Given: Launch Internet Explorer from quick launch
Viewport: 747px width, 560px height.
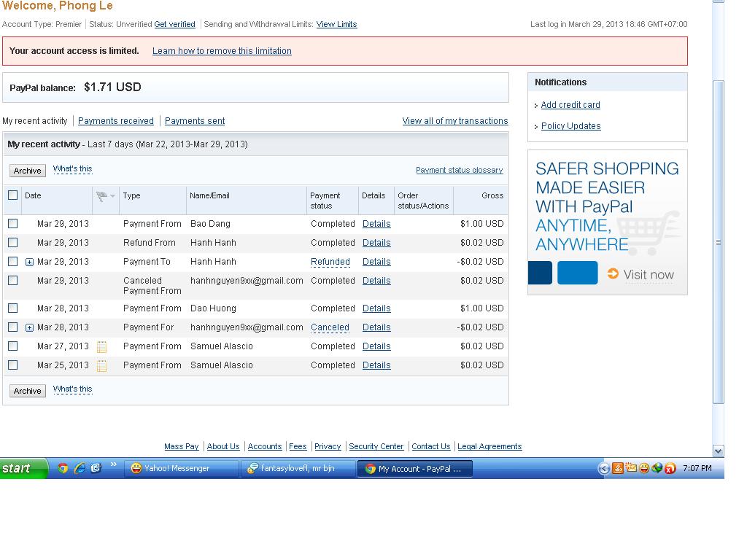Looking at the screenshot, I should 80,468.
